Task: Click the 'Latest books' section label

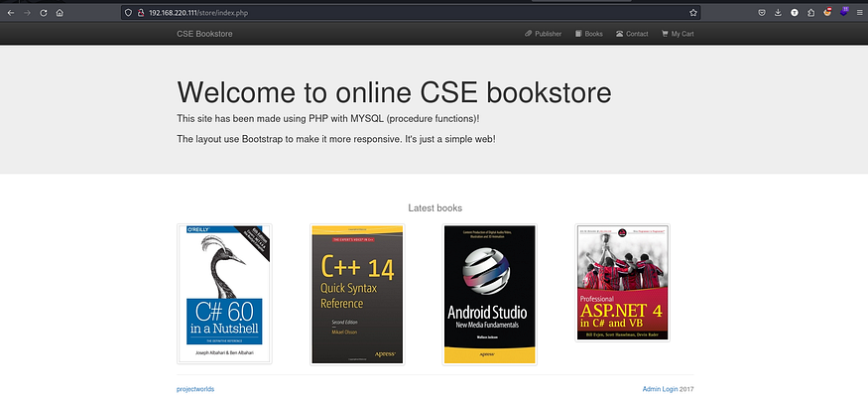Action: pyautogui.click(x=435, y=208)
